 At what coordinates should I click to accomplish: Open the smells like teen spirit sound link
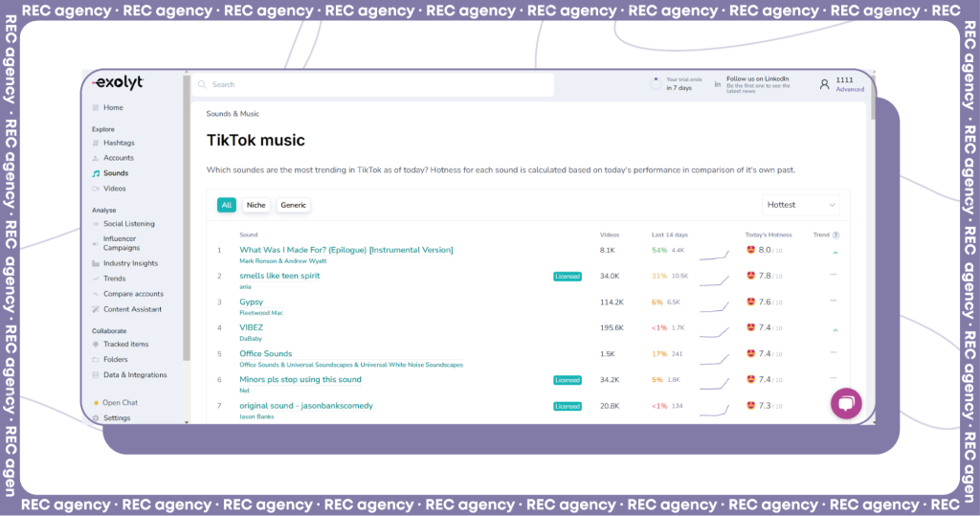click(x=279, y=276)
